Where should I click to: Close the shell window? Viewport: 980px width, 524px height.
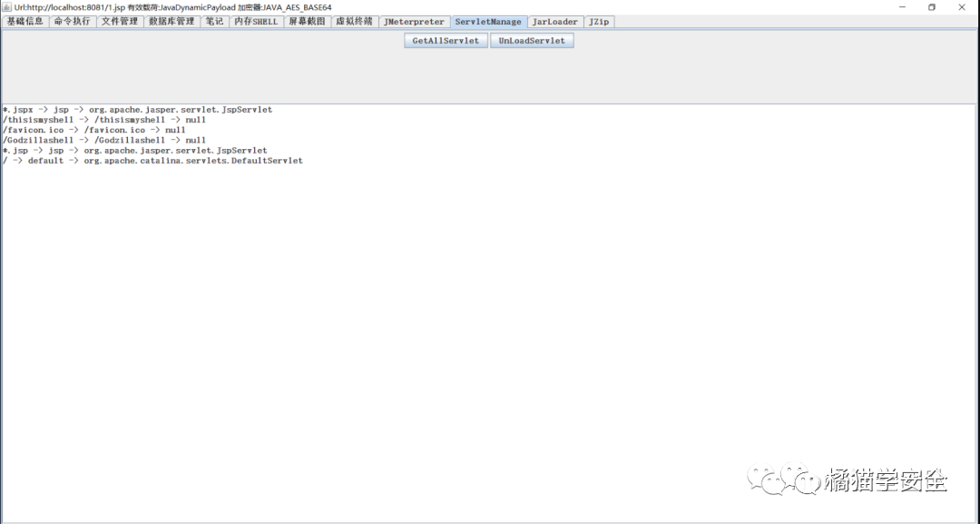point(962,7)
